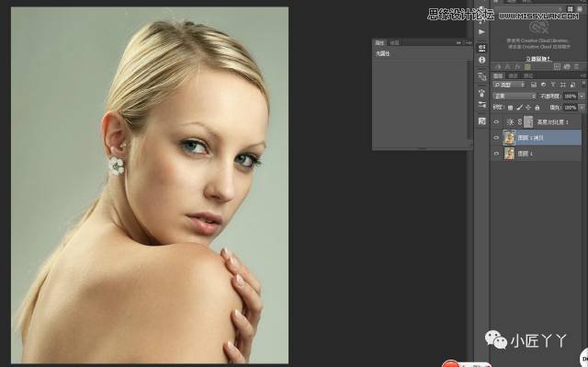Click the color swatch icon in Libraries footer
This screenshot has height=367, width=588.
click(x=527, y=66)
